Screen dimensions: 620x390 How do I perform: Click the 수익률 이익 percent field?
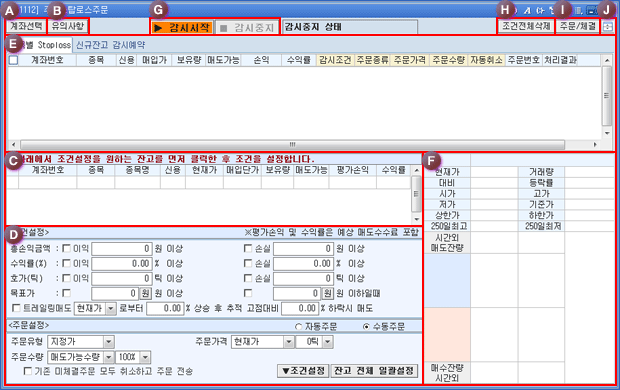tap(121, 264)
